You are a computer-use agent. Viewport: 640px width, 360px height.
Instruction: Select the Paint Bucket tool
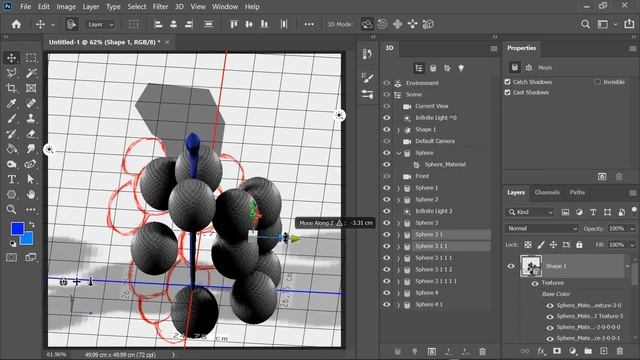[x=11, y=149]
